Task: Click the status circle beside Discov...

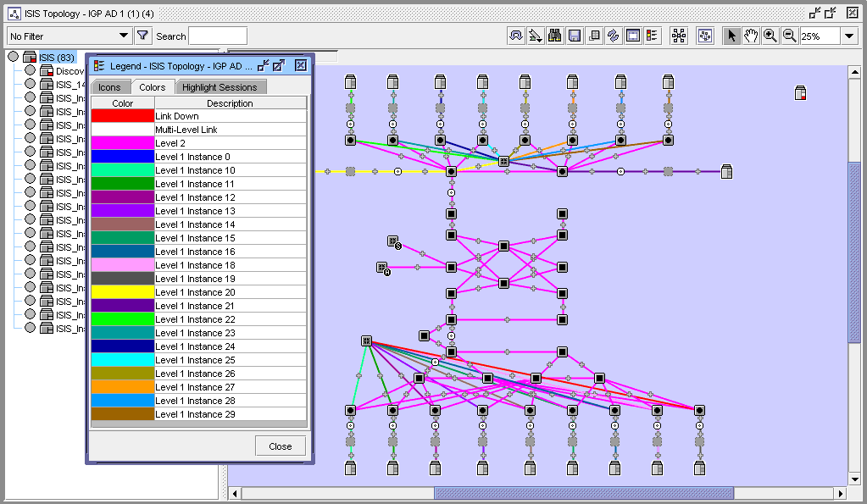Action: (30, 70)
